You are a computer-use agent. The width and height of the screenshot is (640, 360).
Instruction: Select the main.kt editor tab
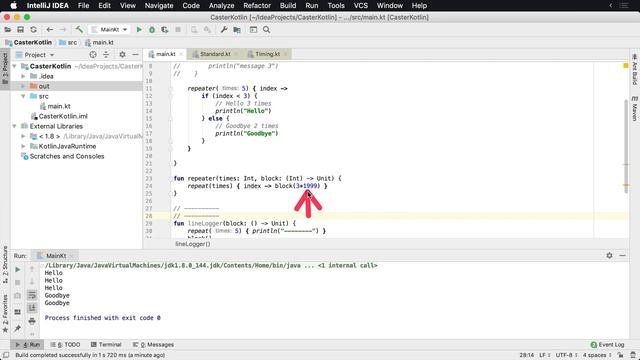(x=165, y=54)
